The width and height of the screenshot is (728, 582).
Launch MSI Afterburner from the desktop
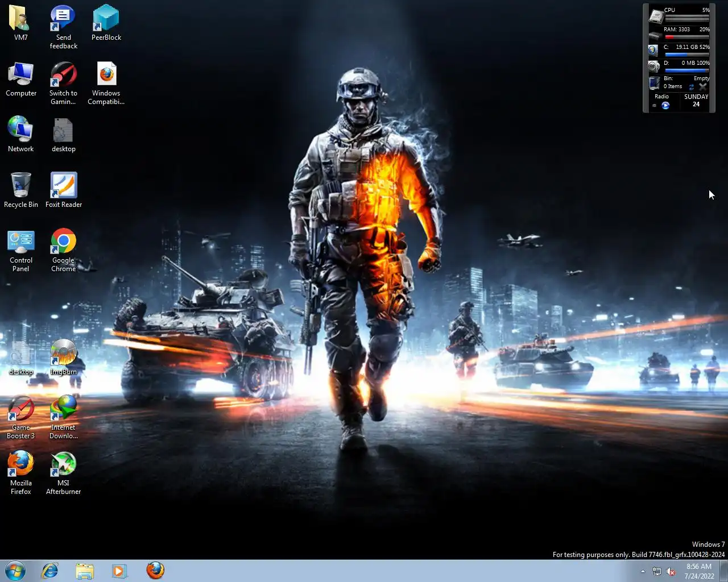(63, 473)
